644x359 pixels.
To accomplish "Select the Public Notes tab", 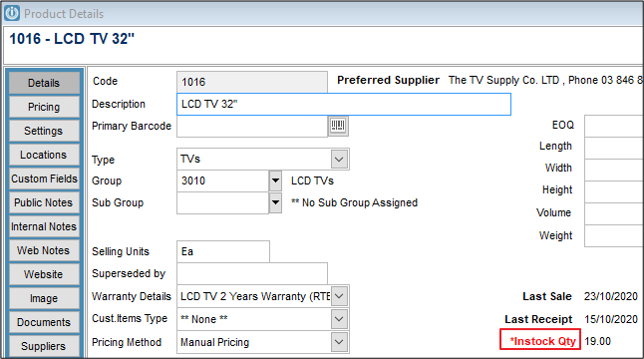I will tap(44, 202).
